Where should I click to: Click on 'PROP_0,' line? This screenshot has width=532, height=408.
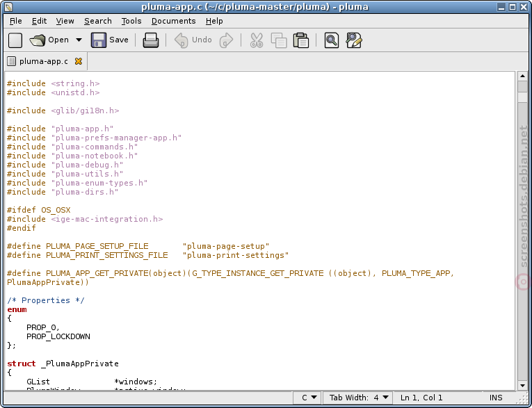click(43, 327)
